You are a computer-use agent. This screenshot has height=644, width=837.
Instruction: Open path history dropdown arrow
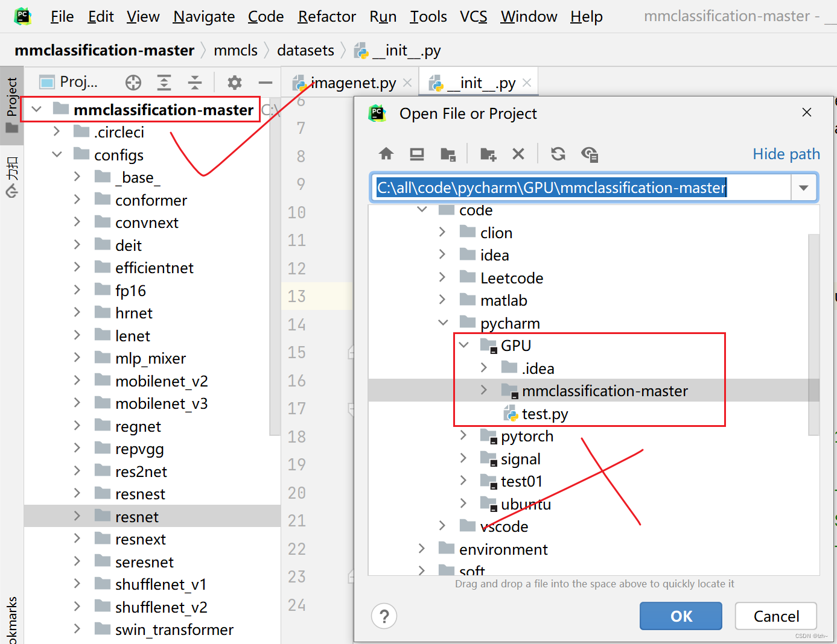[x=804, y=188]
